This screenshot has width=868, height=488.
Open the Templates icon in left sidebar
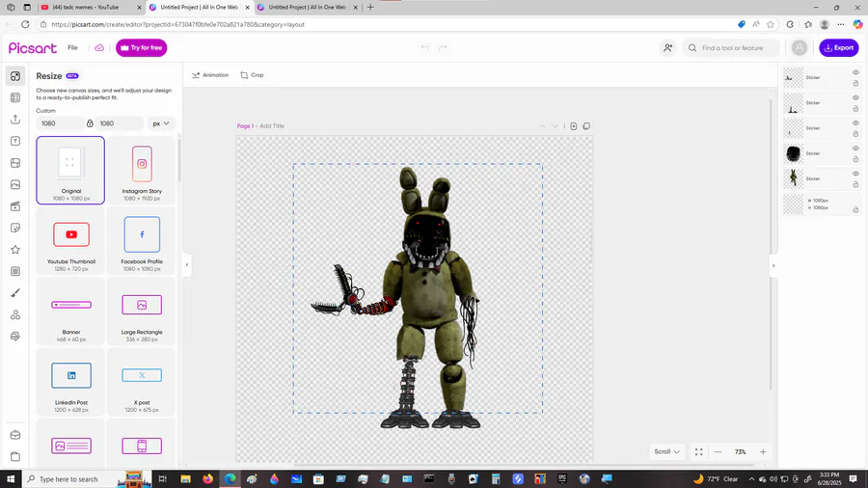tap(15, 98)
